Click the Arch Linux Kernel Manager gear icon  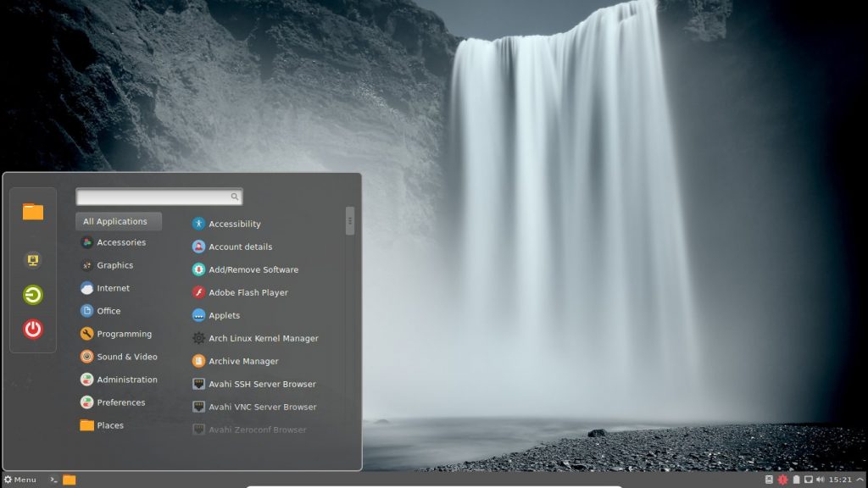point(198,338)
